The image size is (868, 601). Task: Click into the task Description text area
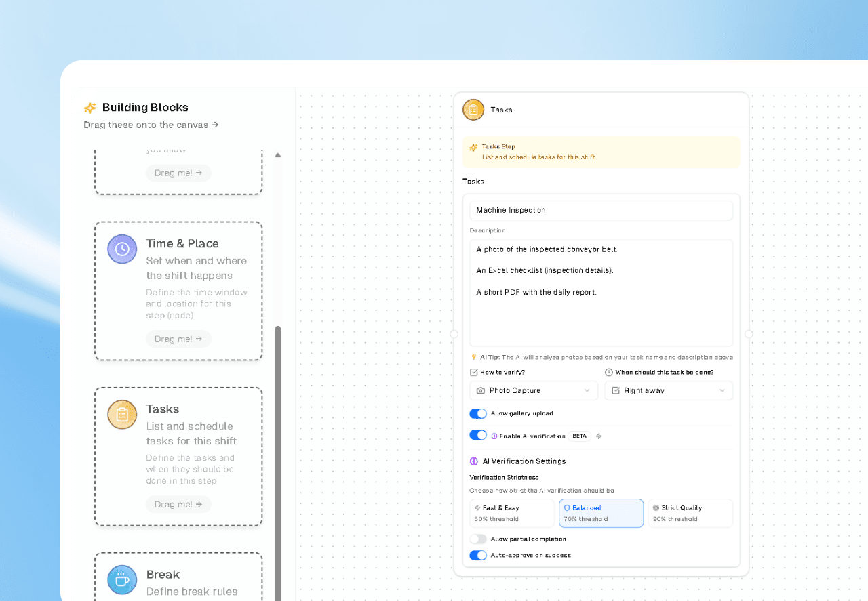pos(601,293)
